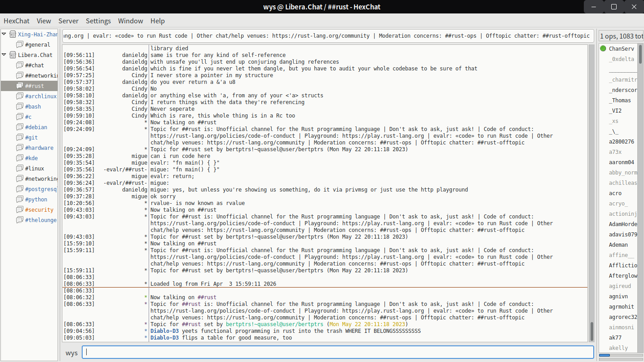Select user agrmohit in the user list
The image size is (644, 362).
pos(622,307)
